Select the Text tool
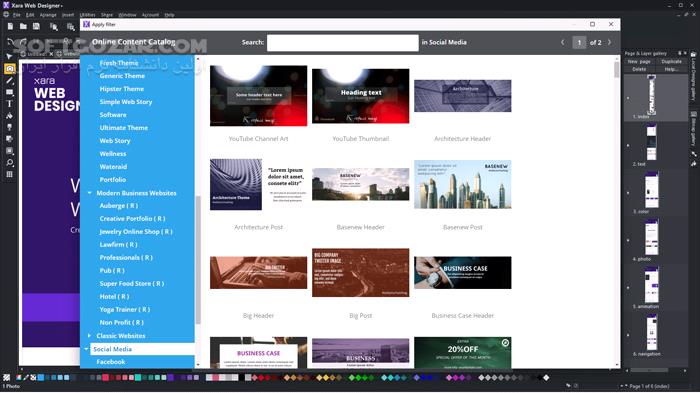 coord(9,104)
